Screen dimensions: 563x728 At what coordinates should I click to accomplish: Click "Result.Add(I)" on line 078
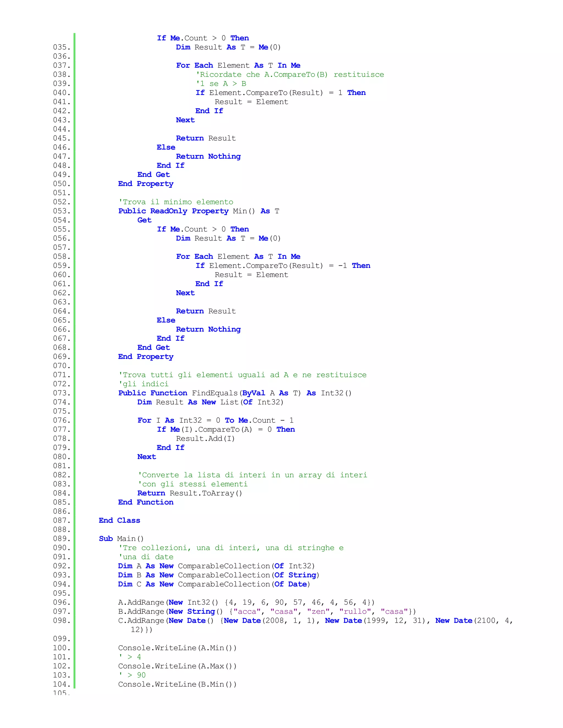(x=205, y=439)
